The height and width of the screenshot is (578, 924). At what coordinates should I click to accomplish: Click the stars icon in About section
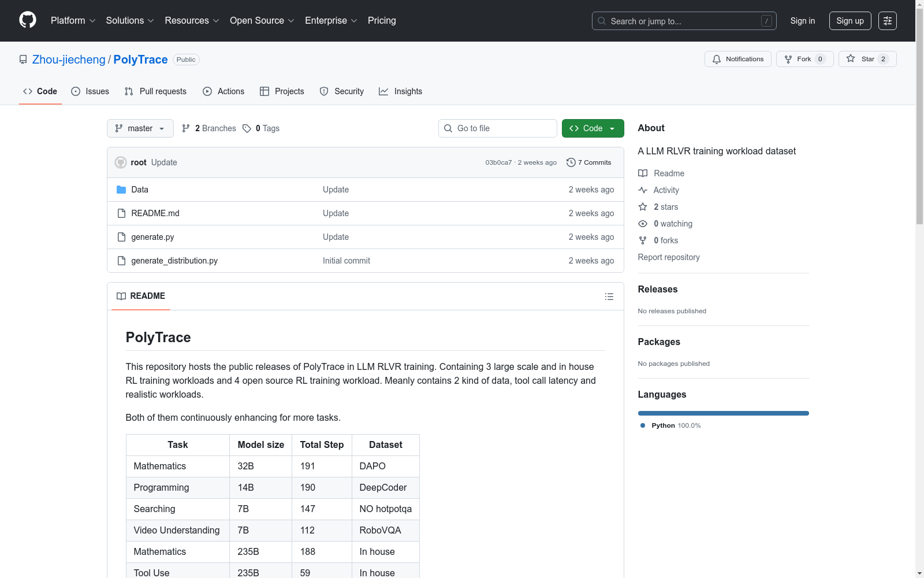pos(643,207)
